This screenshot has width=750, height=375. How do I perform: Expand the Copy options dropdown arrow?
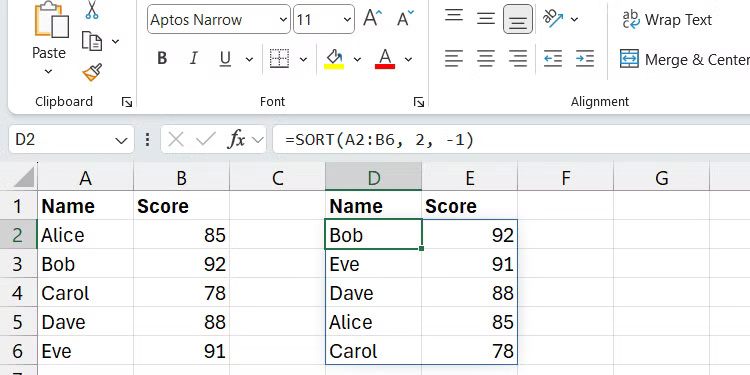115,42
